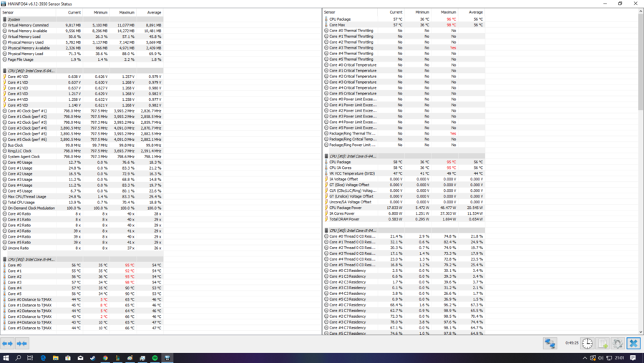
Task: Close sensor window with blue X button
Action: 633,343
